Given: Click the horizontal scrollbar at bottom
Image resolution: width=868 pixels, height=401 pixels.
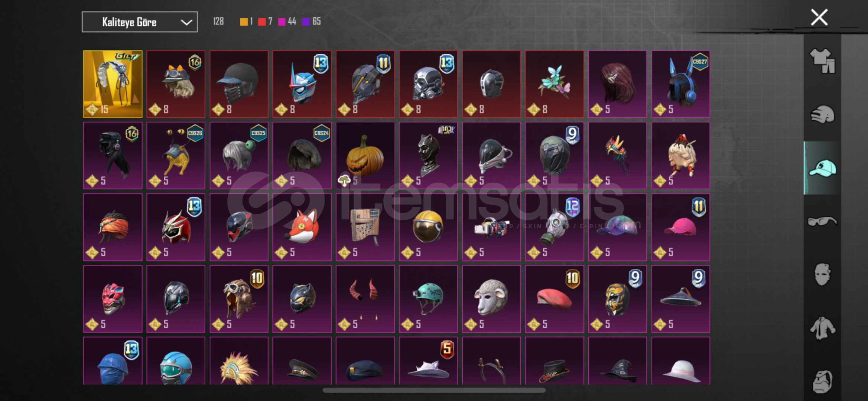Looking at the screenshot, I should pos(434,390).
